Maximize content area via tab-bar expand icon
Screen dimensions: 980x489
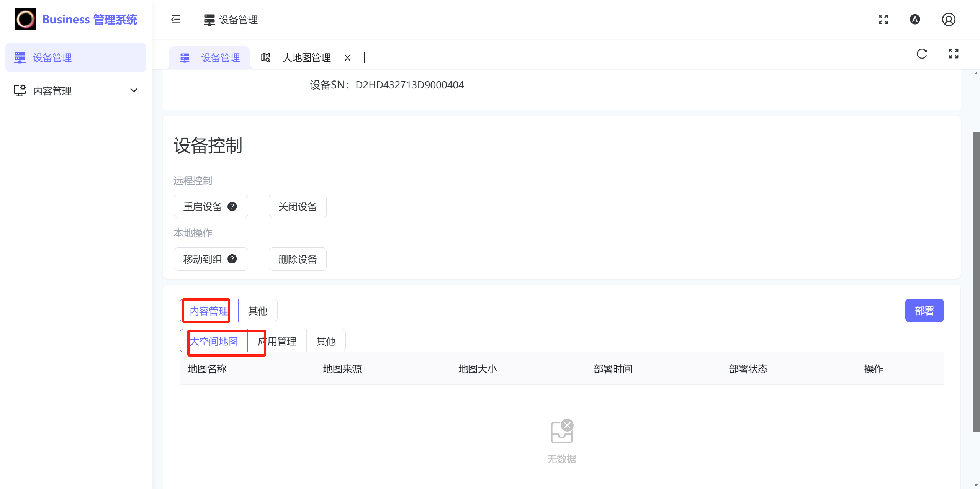coord(953,54)
